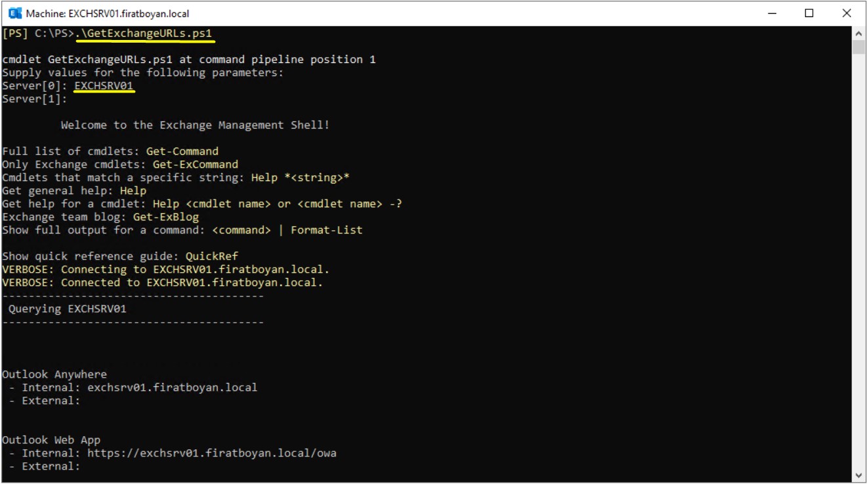Click the Exchange Management Shell title bar icon
The height and width of the screenshot is (484, 868).
tap(14, 13)
